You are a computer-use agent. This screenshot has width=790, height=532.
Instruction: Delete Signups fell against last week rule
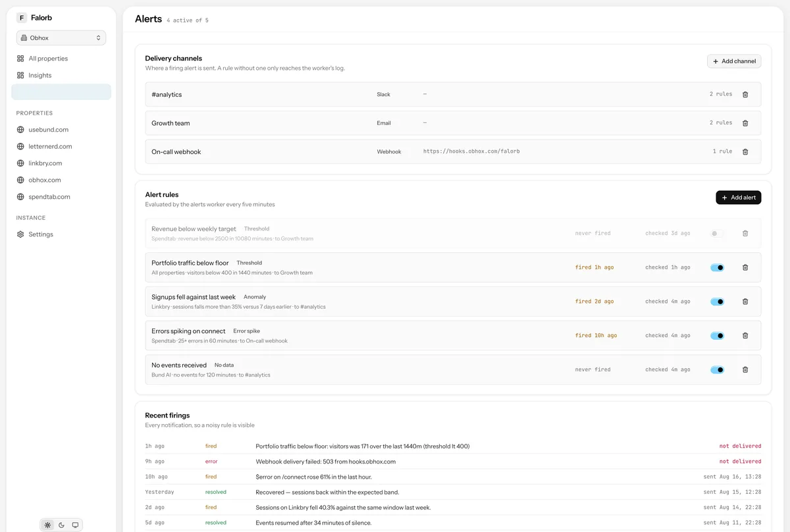click(745, 302)
